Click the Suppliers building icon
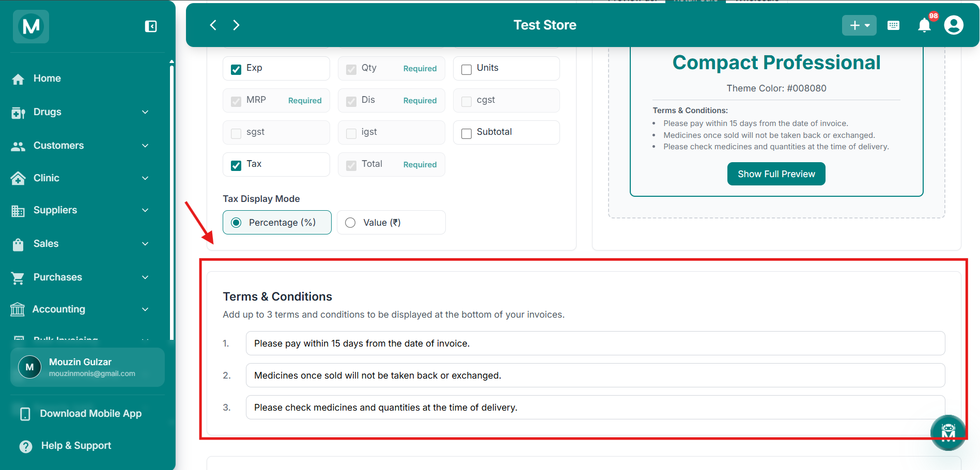 18,211
